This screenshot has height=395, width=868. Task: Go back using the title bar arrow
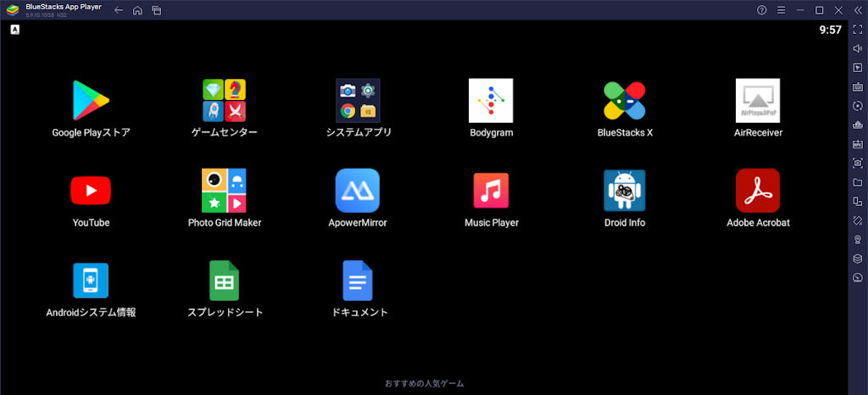click(x=119, y=10)
